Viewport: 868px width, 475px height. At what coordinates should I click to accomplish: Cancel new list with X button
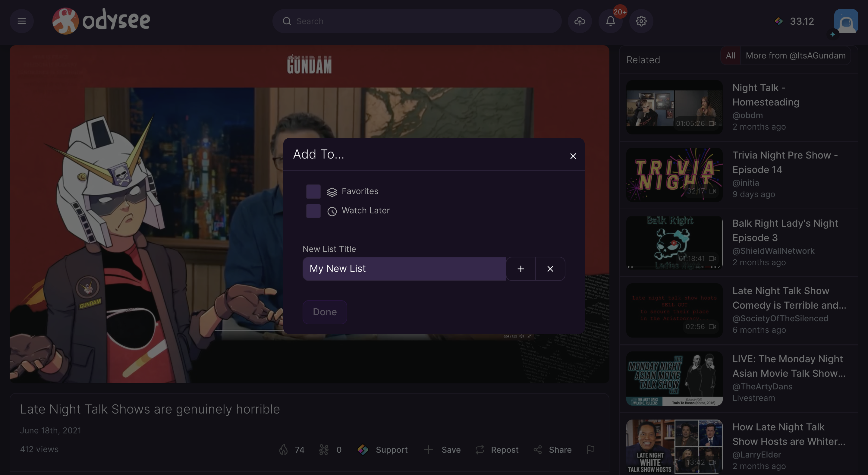(x=550, y=269)
